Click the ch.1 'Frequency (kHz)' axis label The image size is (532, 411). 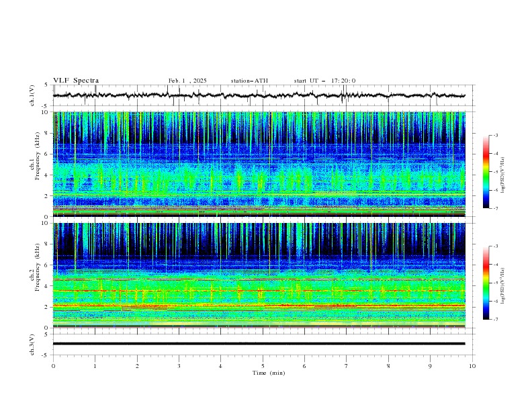coord(38,156)
